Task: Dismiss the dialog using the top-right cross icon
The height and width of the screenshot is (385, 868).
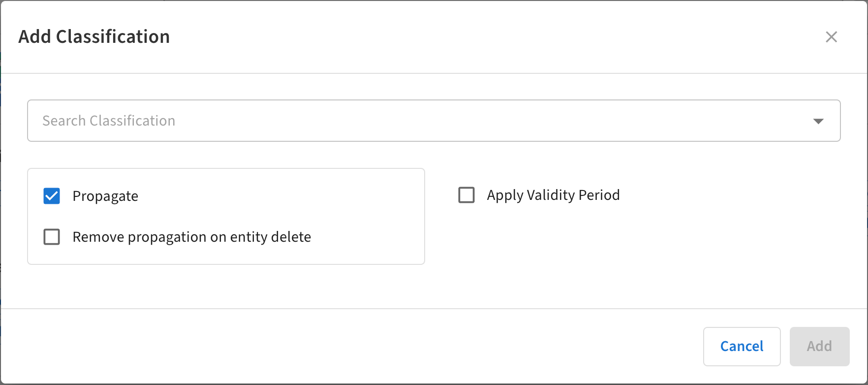Action: 831,37
